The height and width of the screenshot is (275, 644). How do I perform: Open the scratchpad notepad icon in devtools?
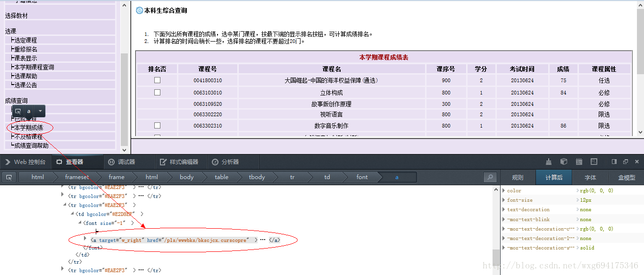(579, 162)
